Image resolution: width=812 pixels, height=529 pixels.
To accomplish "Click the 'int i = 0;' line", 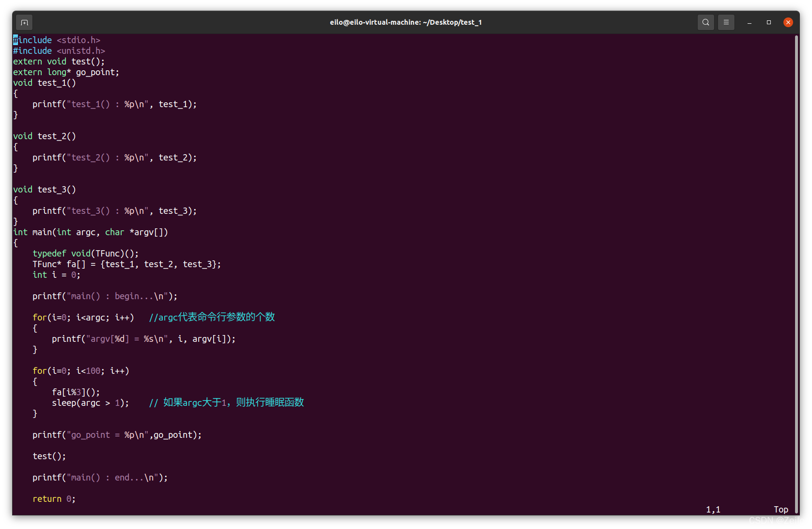I will [57, 275].
